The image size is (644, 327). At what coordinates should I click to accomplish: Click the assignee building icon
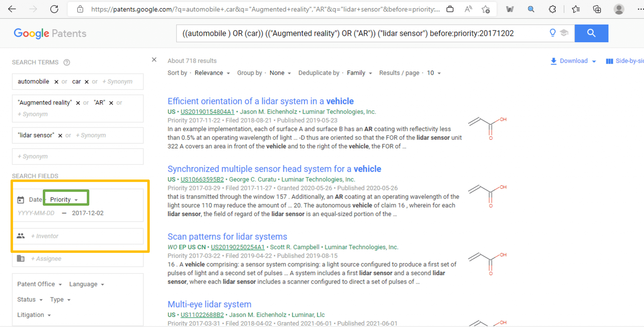[21, 258]
